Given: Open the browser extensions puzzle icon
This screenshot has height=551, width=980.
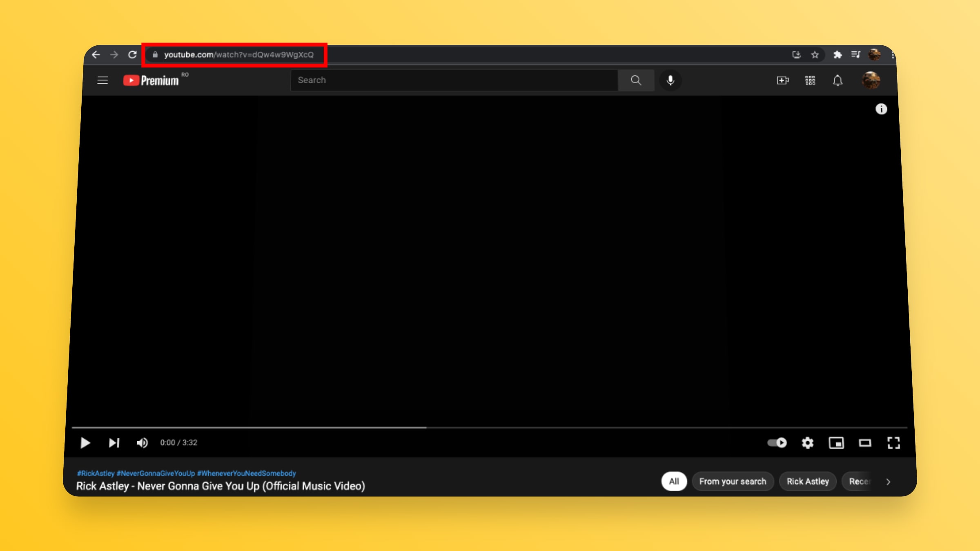Looking at the screenshot, I should tap(837, 55).
